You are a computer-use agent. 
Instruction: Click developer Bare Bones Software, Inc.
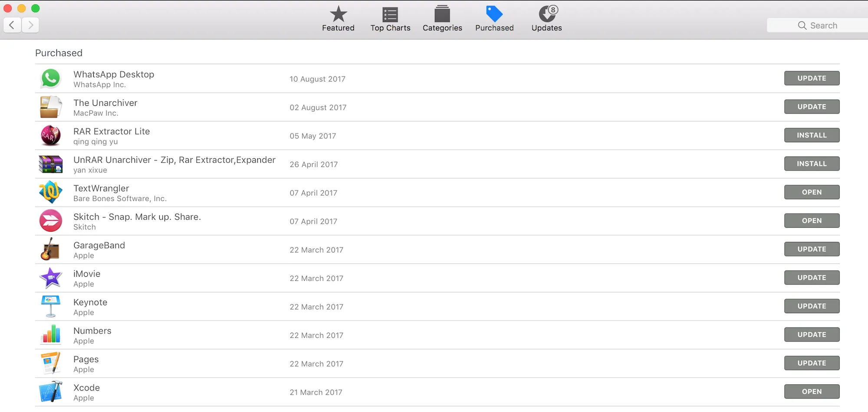[120, 199]
